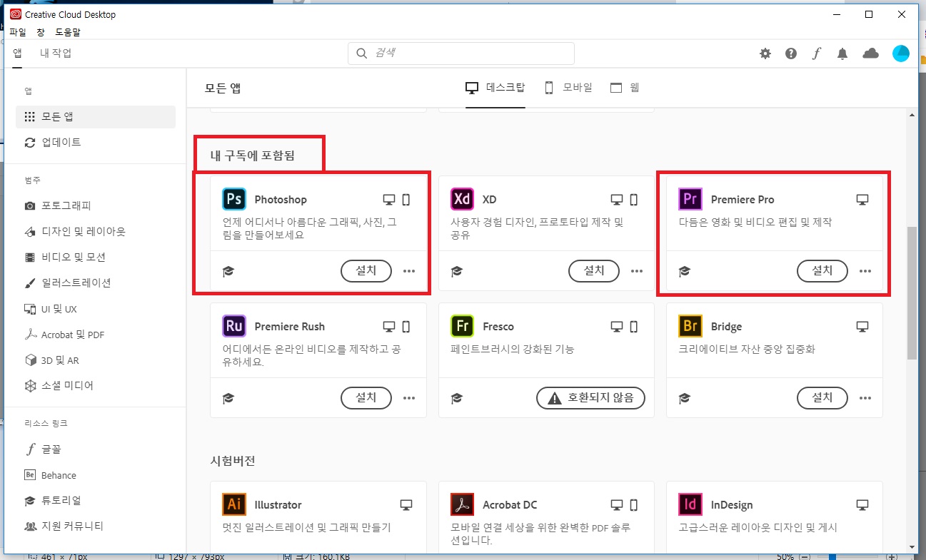Install Premiere Pro with 설치 button
Screen dimensions: 926x560
[x=822, y=271]
